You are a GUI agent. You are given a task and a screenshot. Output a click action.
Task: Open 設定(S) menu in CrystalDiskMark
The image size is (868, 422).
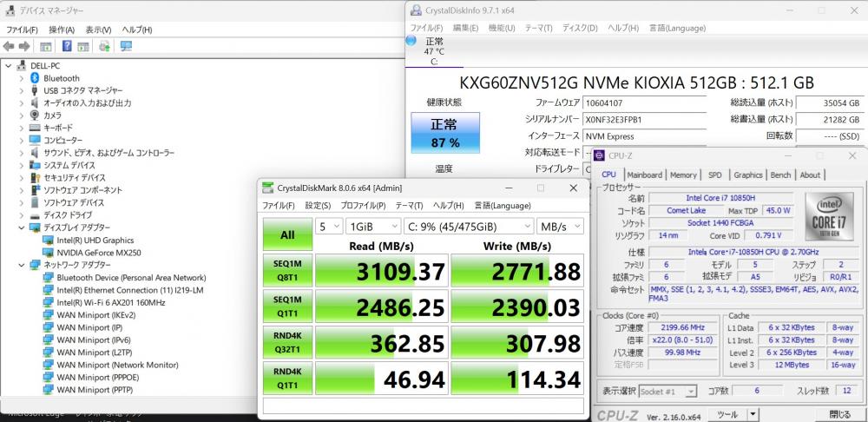[x=318, y=206]
